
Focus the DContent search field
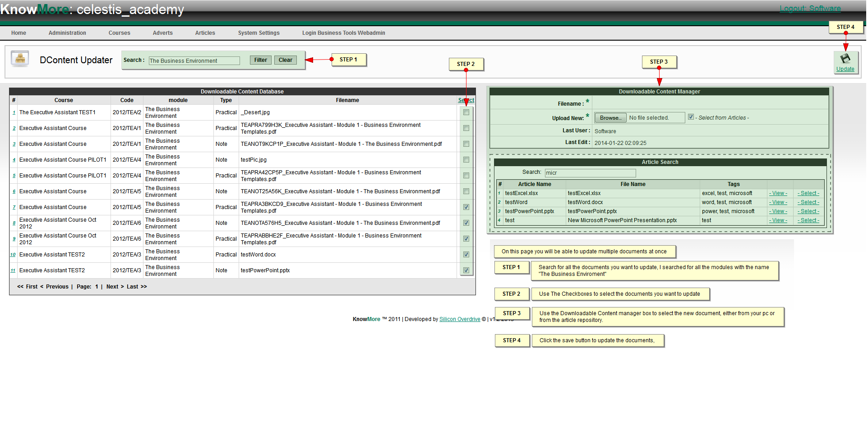click(194, 61)
